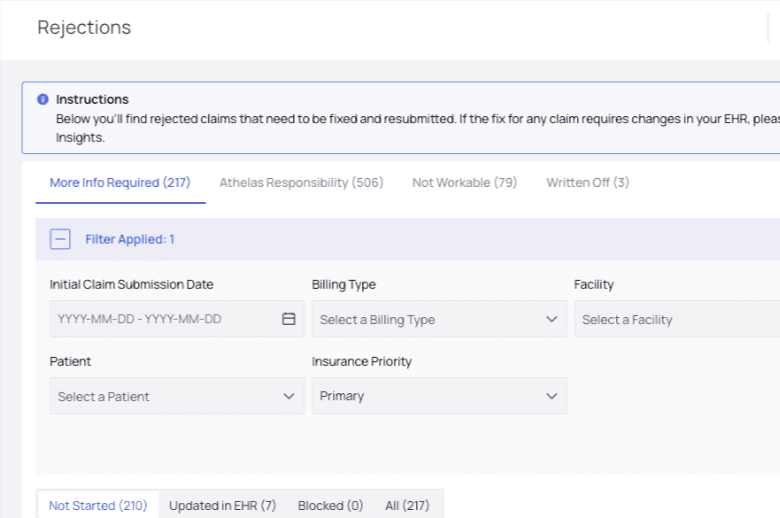Switch to Athelas Responsibility tab

[301, 183]
